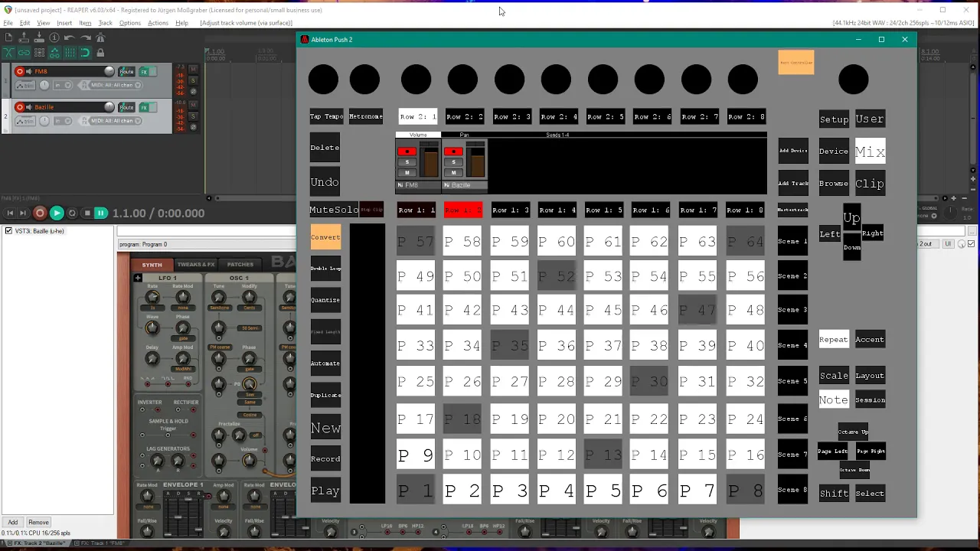Click the Browse button on Push 2
The height and width of the screenshot is (551, 980).
pos(834,184)
